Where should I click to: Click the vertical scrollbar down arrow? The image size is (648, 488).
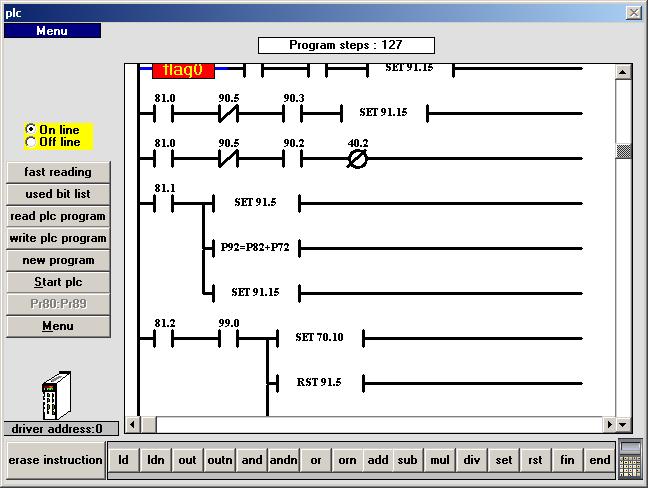coord(623,424)
